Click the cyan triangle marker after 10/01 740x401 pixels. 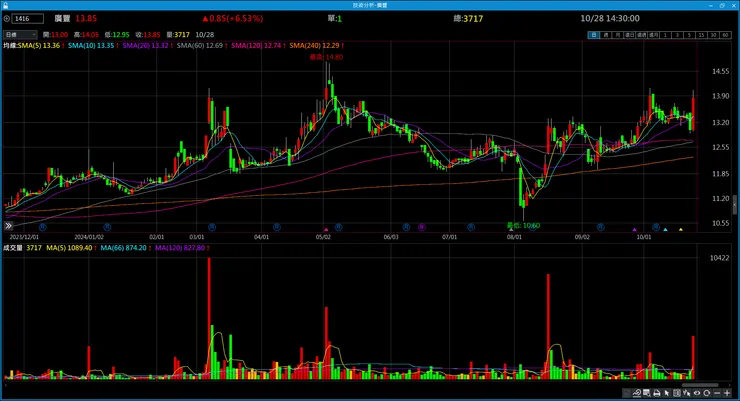pyautogui.click(x=665, y=229)
